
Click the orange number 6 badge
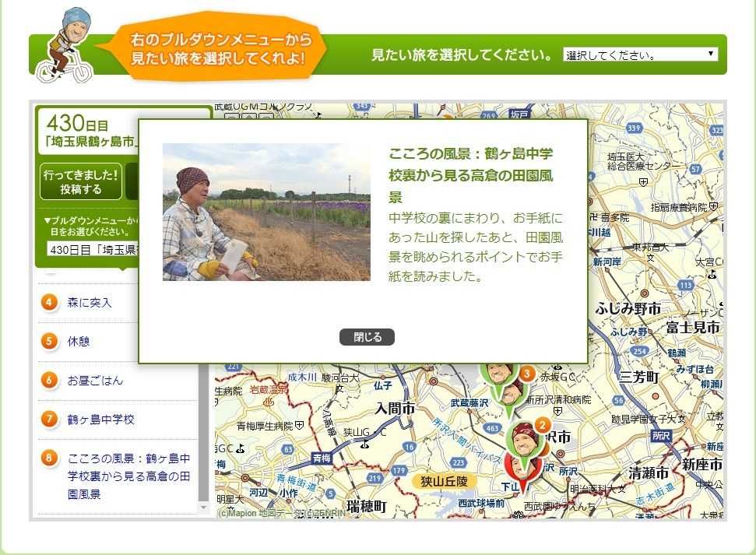tap(49, 380)
